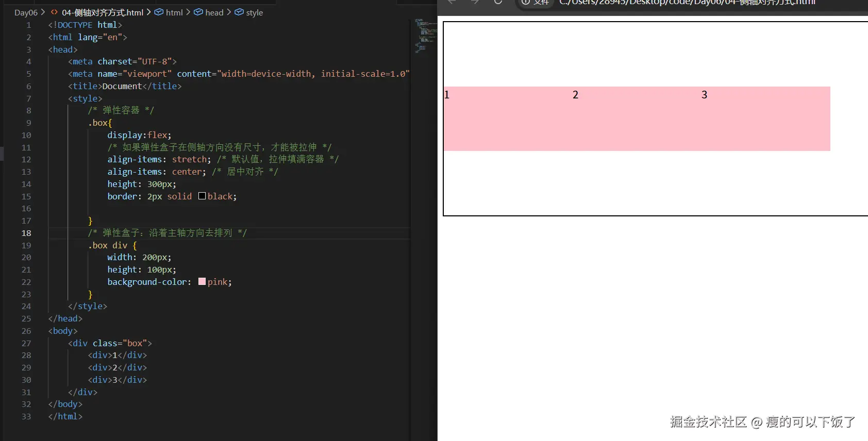Click the HTML file icon in breadcrumbs
Image resolution: width=868 pixels, height=441 pixels.
click(54, 12)
